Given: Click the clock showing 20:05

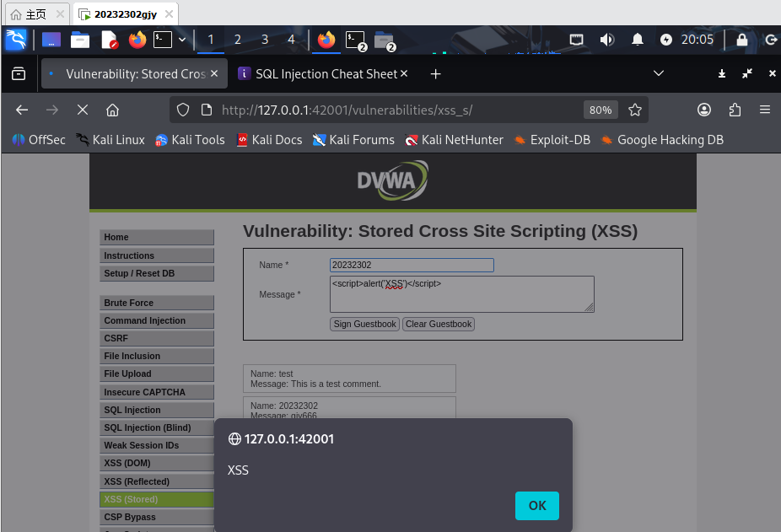Looking at the screenshot, I should click(x=698, y=40).
